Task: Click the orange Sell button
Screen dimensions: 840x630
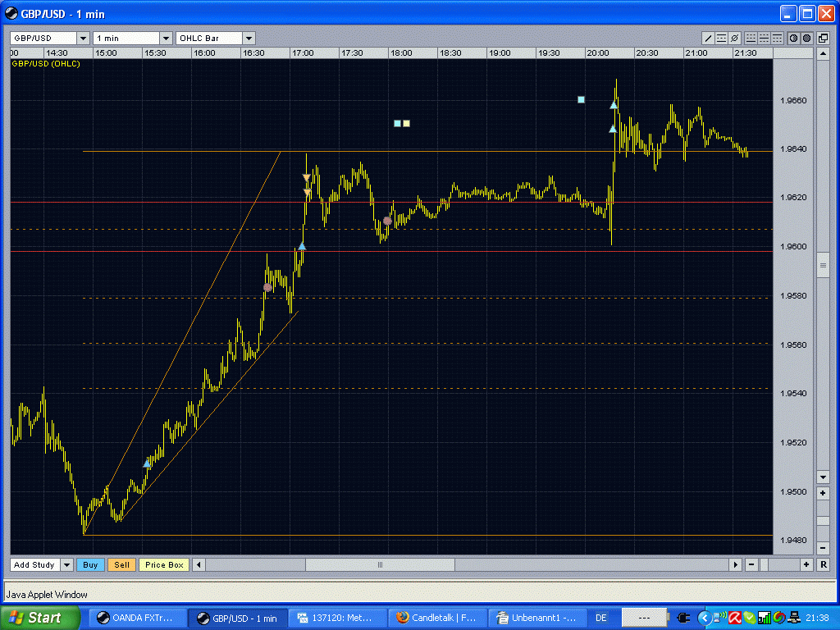Action: click(x=121, y=565)
